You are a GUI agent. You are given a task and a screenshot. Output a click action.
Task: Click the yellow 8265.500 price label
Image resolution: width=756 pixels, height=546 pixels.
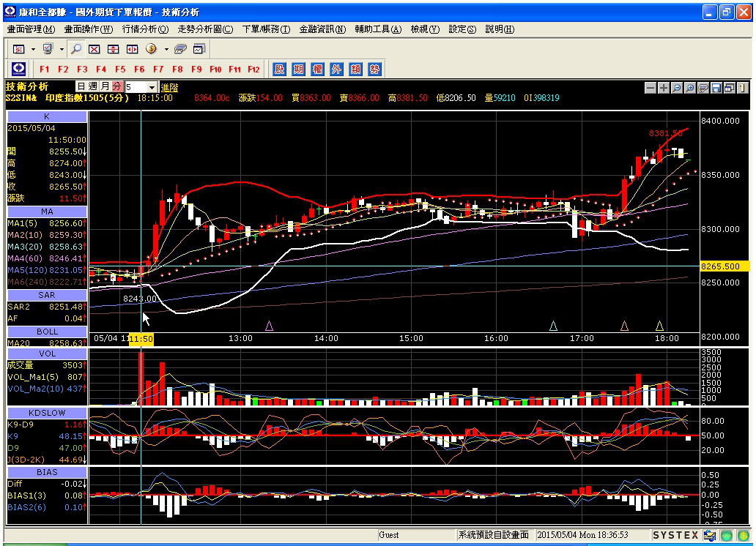[x=724, y=266]
